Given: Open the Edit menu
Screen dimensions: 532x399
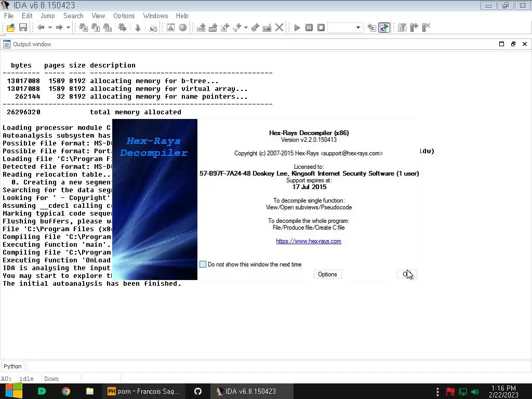Looking at the screenshot, I should coord(27,16).
